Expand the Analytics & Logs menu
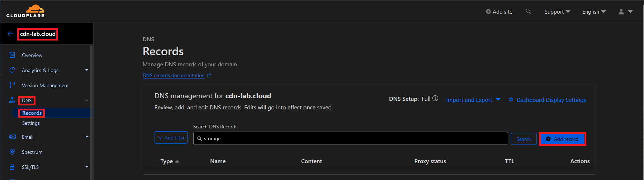The width and height of the screenshot is (644, 180). (87, 70)
